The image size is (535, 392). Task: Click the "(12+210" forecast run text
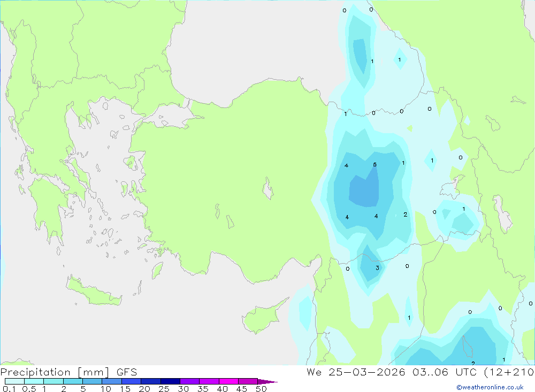pos(509,372)
